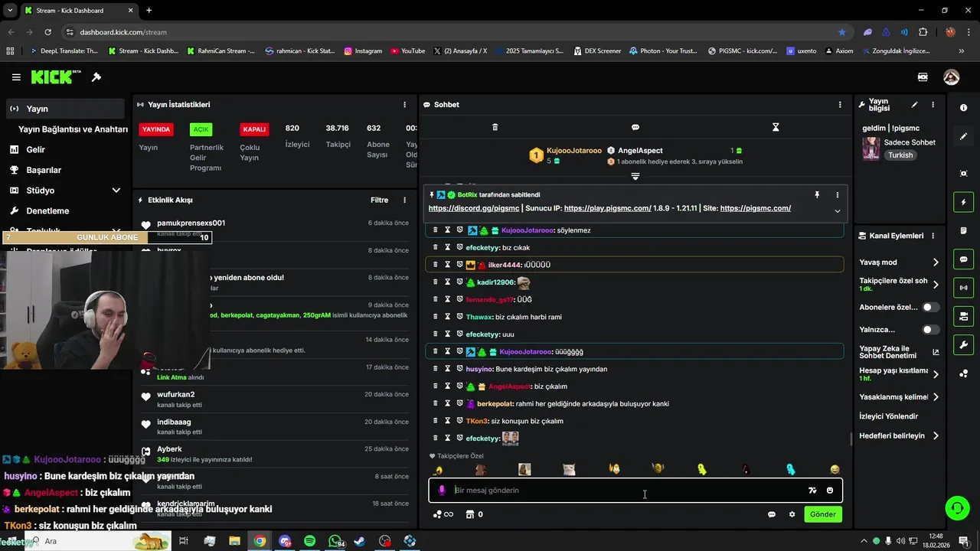Click the trash icon in chat toolbar
This screenshot has width=980, height=551.
click(495, 127)
